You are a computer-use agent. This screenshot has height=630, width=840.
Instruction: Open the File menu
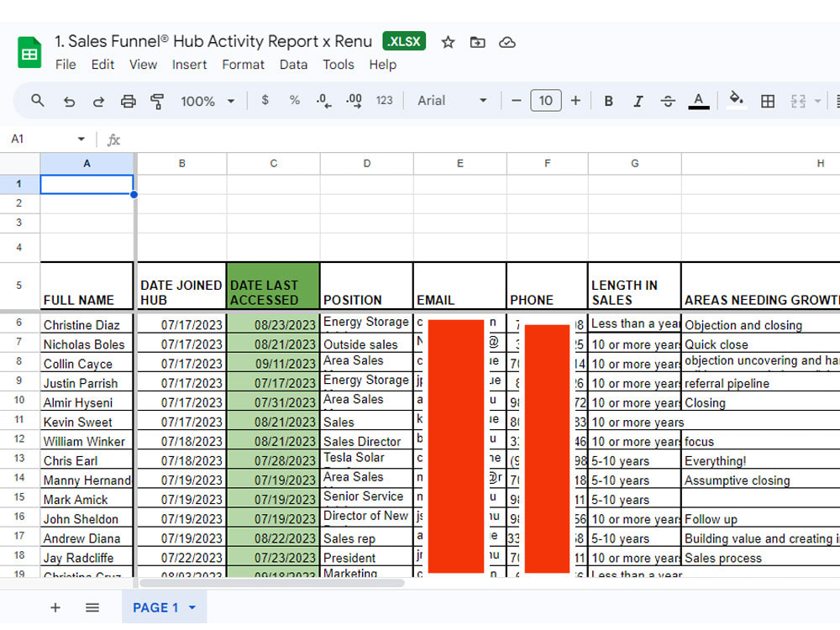point(66,65)
